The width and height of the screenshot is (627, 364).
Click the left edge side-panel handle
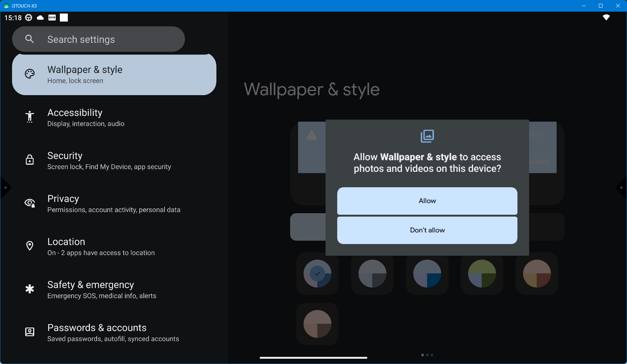click(5, 188)
